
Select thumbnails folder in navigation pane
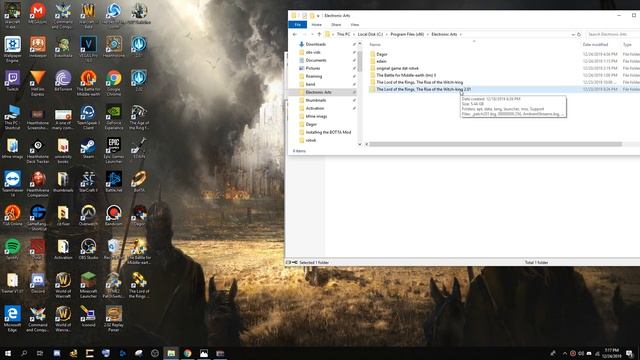316,100
